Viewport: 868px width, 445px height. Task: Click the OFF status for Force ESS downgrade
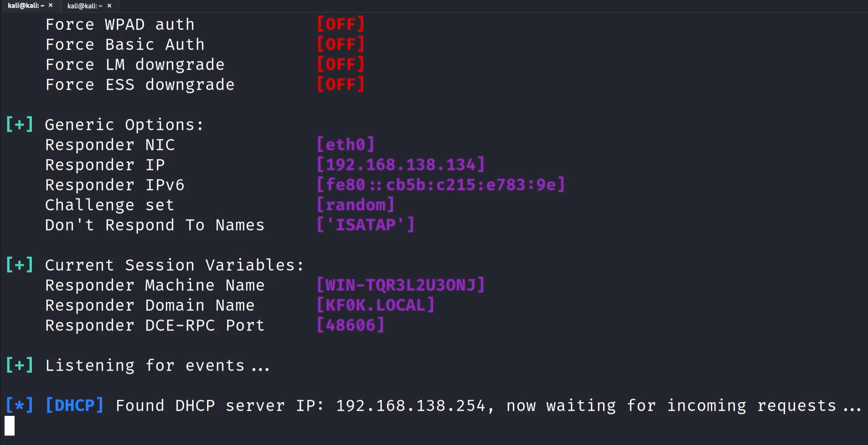[341, 84]
